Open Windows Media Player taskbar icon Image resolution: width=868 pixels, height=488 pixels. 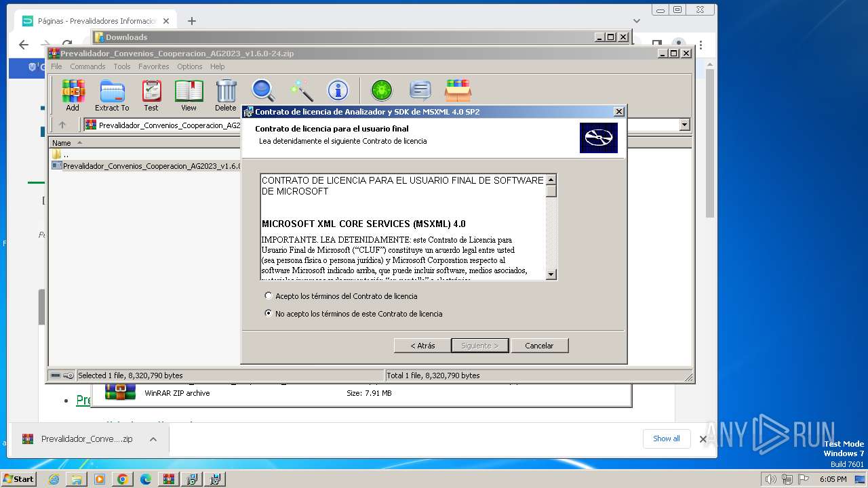[100, 479]
